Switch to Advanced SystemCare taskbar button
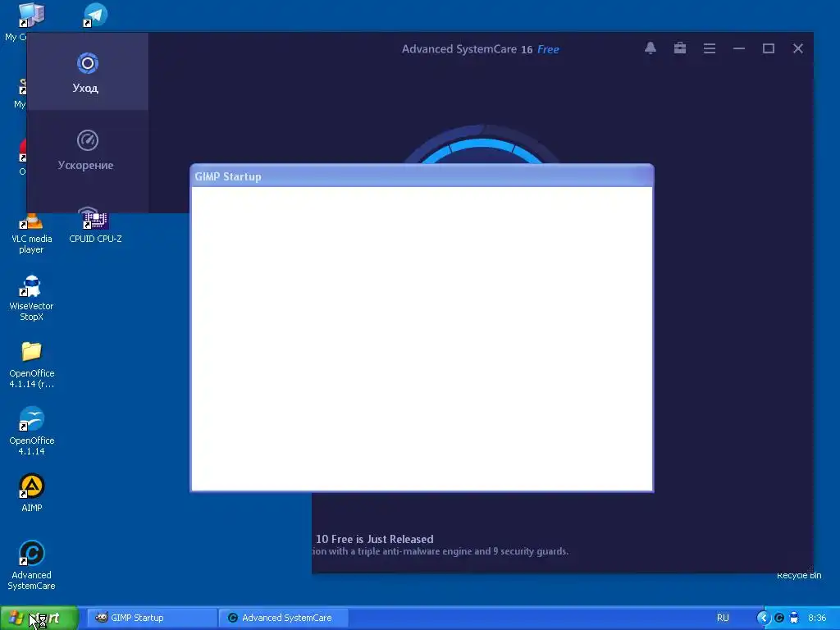Viewport: 840px width, 630px height. tap(283, 618)
